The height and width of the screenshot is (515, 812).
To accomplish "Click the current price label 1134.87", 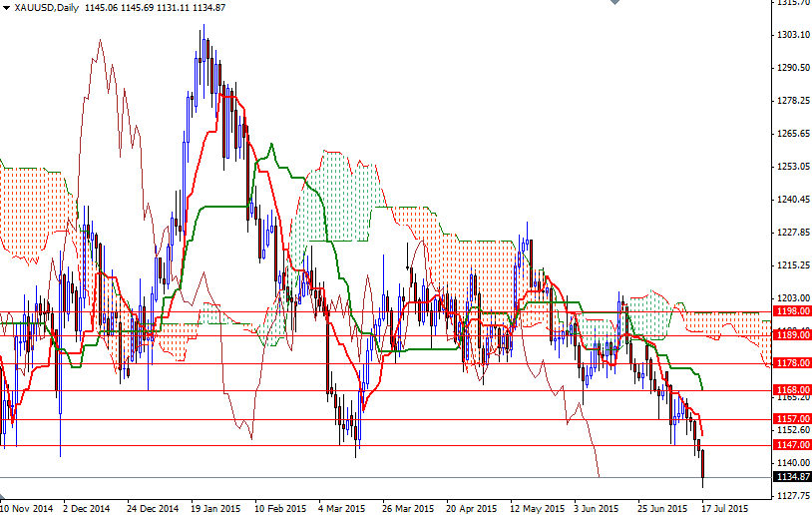I will point(792,477).
